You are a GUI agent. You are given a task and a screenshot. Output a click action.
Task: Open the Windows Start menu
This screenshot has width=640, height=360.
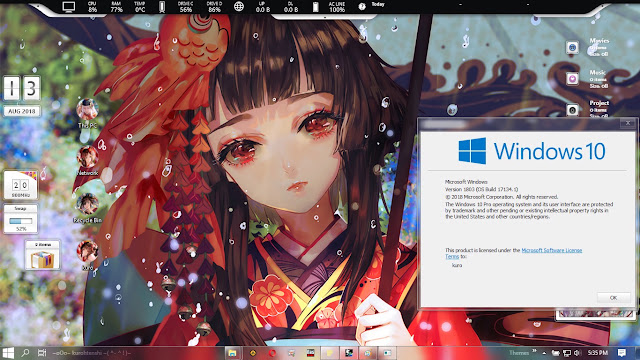(8, 353)
